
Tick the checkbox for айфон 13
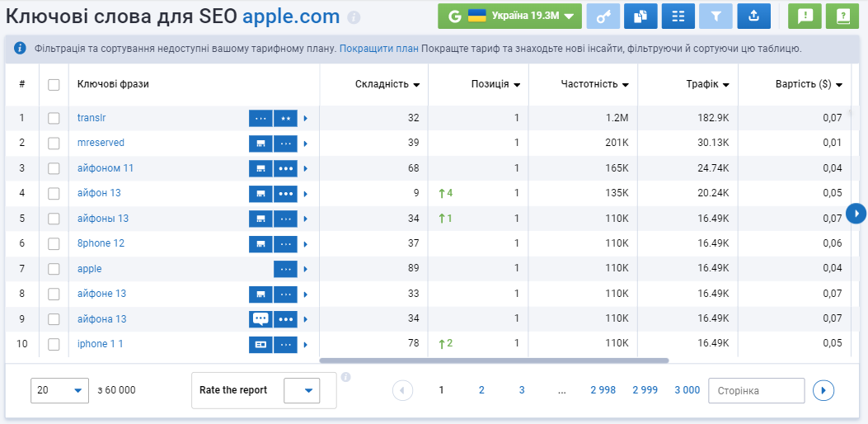[54, 193]
